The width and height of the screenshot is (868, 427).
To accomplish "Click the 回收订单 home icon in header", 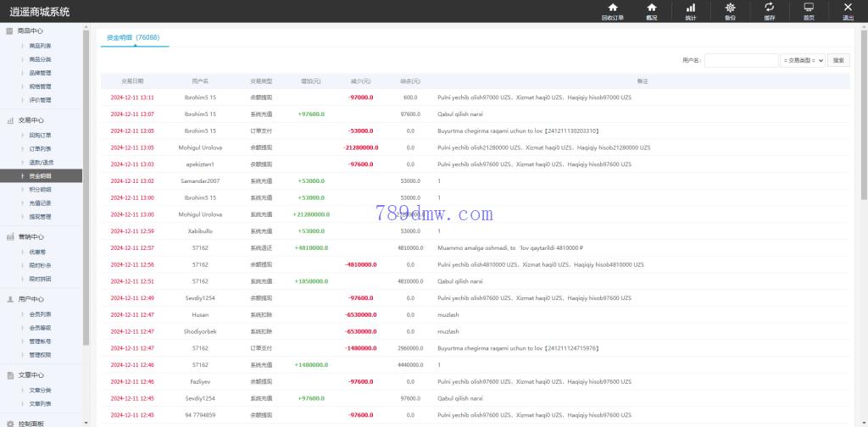I will (612, 8).
